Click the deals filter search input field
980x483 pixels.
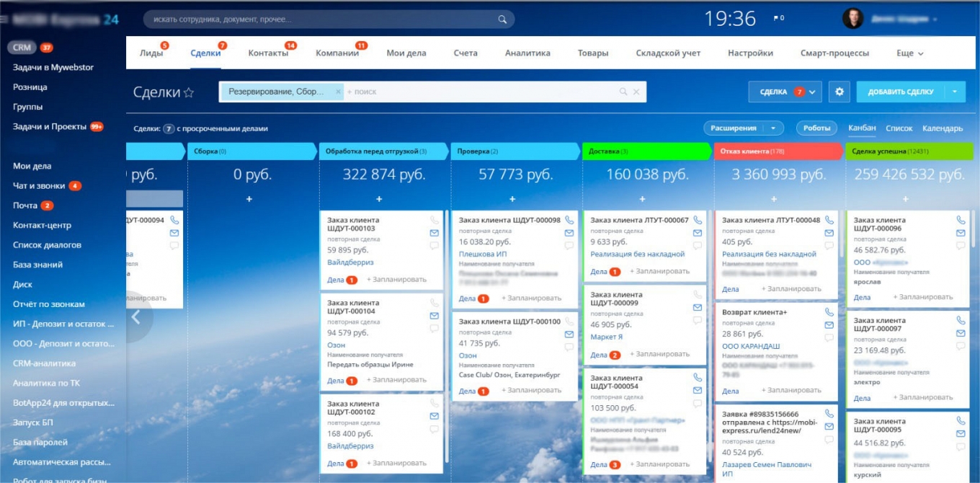[479, 92]
